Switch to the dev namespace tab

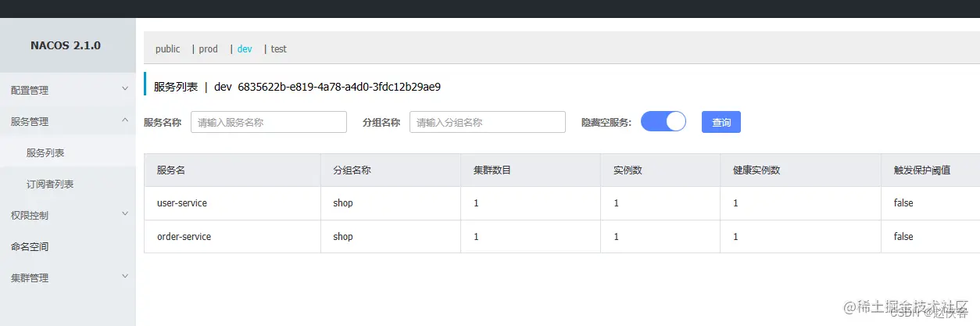coord(245,48)
